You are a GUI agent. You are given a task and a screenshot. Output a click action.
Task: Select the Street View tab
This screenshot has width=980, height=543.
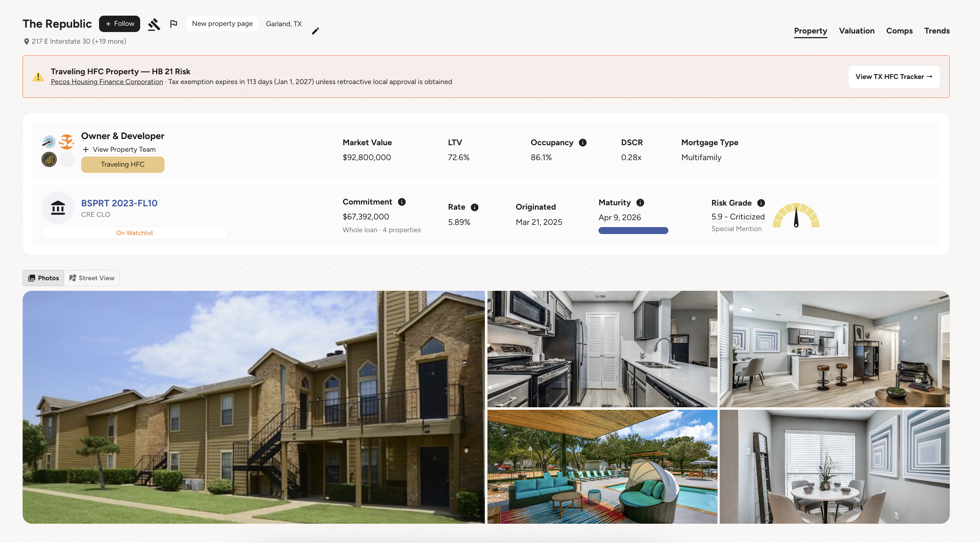pos(92,278)
